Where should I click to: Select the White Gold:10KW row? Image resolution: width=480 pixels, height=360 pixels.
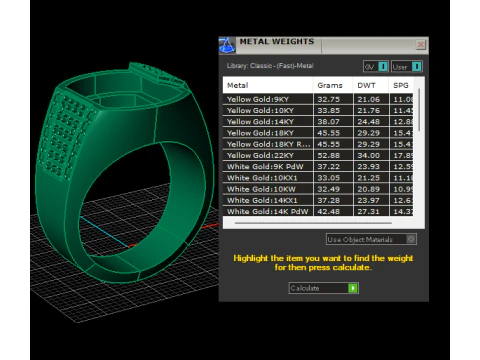coord(318,189)
